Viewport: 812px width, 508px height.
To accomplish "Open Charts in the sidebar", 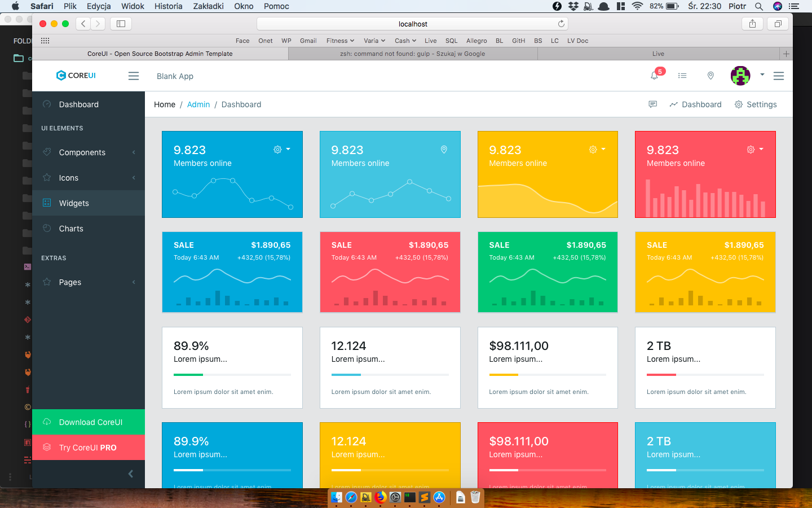I will tap(89, 229).
